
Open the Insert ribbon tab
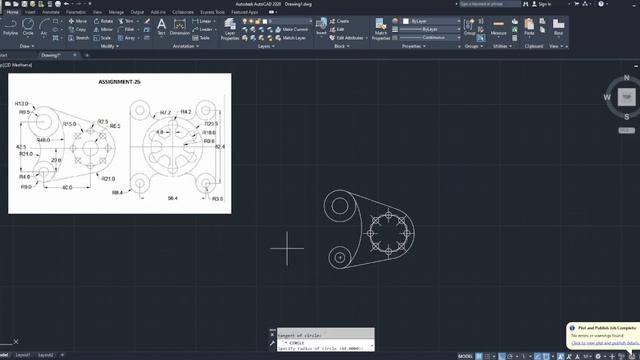(30, 12)
